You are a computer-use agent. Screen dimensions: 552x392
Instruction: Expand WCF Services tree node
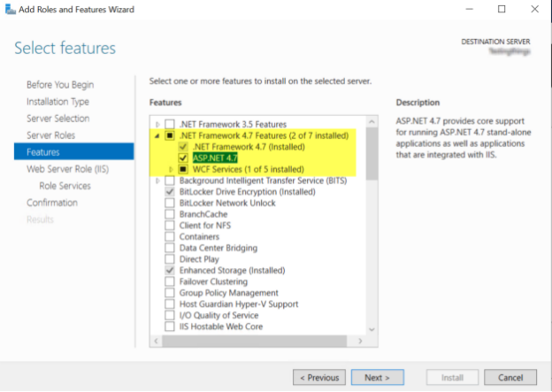(x=172, y=169)
